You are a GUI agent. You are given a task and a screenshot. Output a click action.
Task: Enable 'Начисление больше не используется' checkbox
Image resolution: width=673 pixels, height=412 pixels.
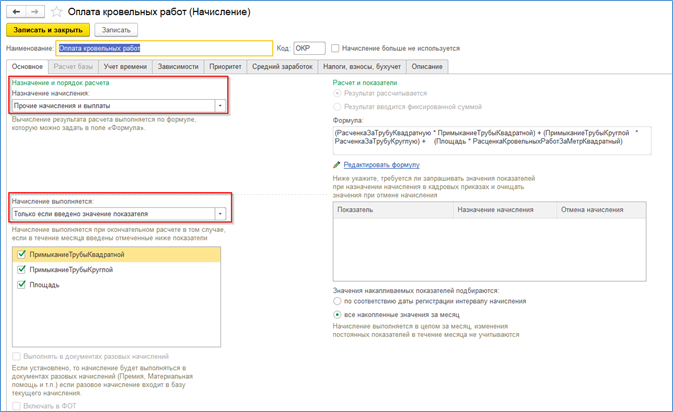[335, 48]
